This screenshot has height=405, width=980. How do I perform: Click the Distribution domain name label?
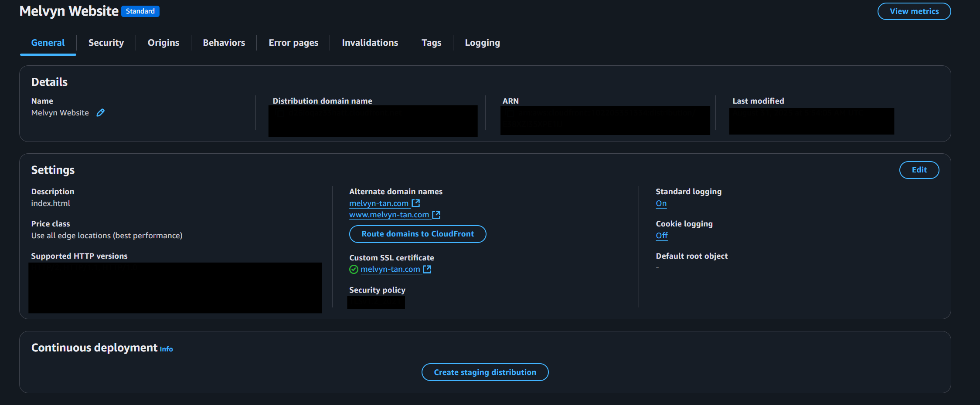pos(322,101)
